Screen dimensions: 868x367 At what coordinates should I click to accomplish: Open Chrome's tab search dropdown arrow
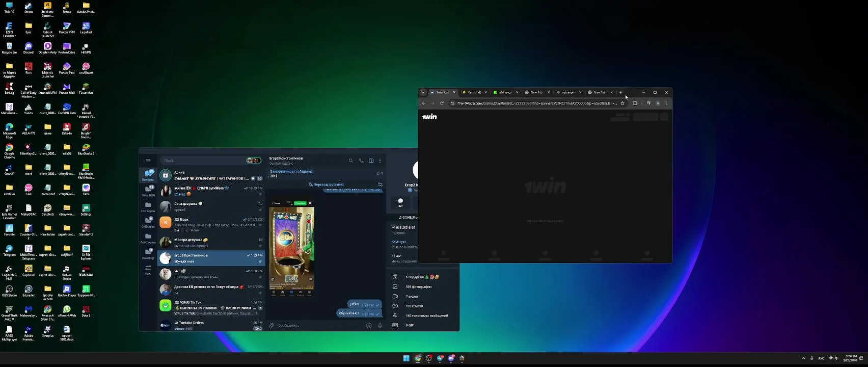(423, 92)
